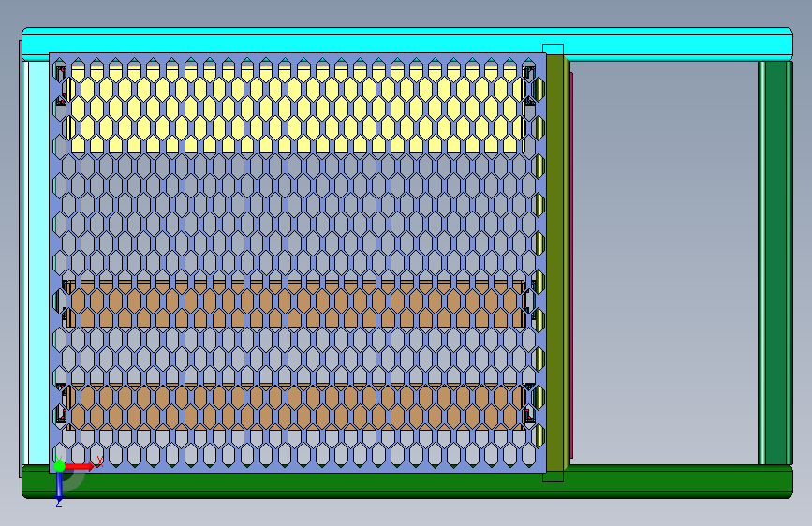The image size is (812, 526).
Task: Select the thin pink strip beside the olive post
Action: pos(571,265)
